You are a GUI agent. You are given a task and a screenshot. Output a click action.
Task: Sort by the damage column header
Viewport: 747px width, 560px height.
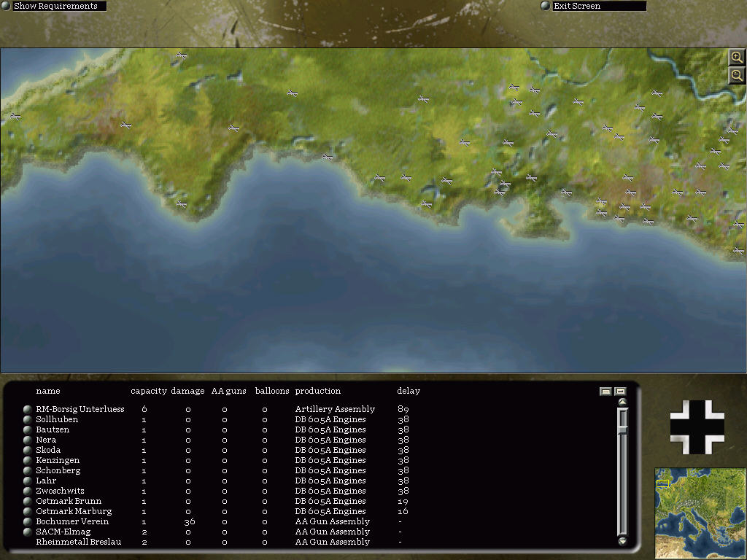(187, 391)
